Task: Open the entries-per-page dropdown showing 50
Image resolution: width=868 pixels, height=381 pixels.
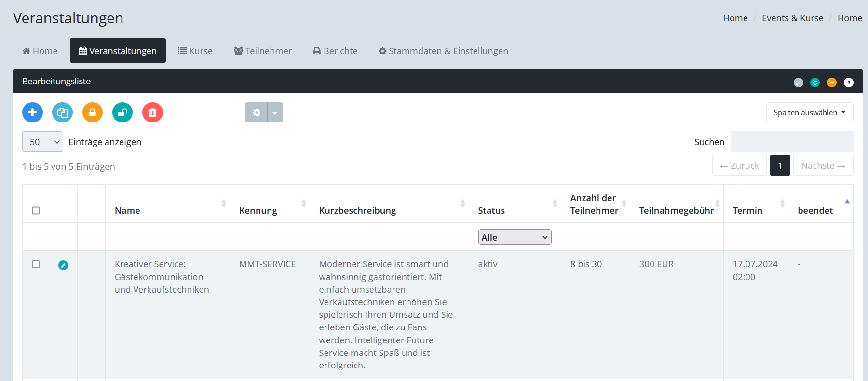Action: (x=42, y=142)
